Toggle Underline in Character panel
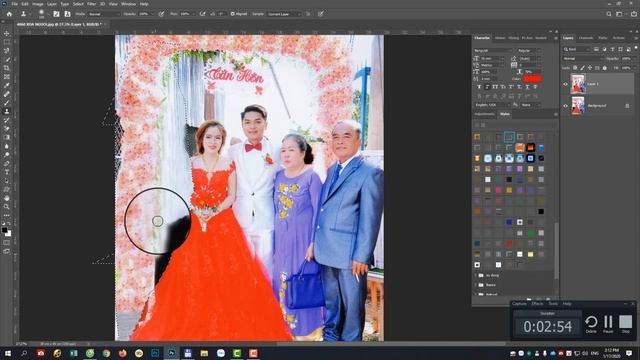640x360 pixels. [527, 87]
